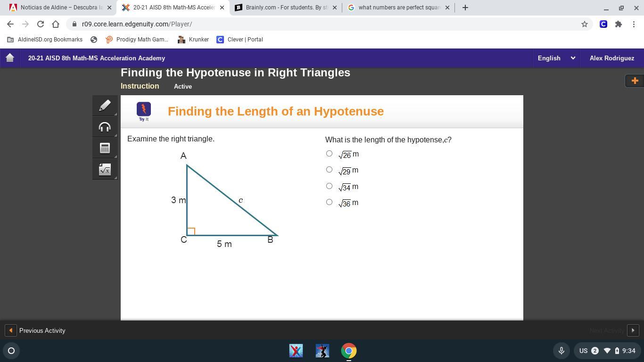This screenshot has width=644, height=362.
Task: Go to the course home icon
Action: point(10,58)
